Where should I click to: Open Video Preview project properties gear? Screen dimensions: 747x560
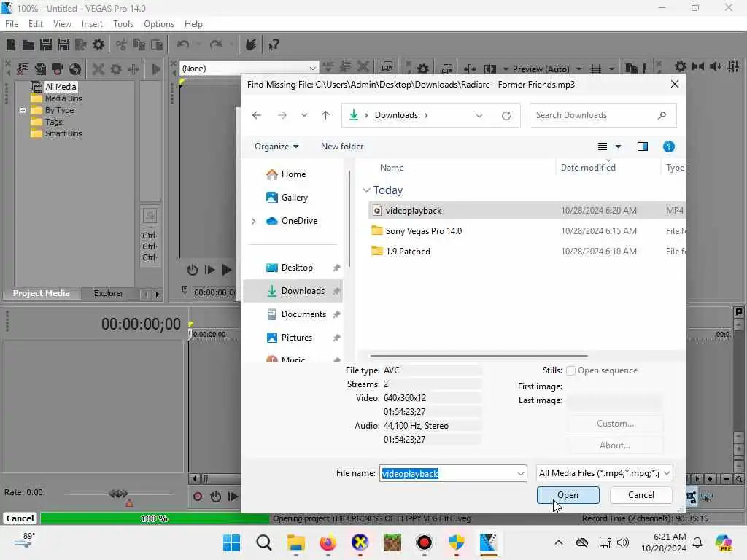[423, 69]
